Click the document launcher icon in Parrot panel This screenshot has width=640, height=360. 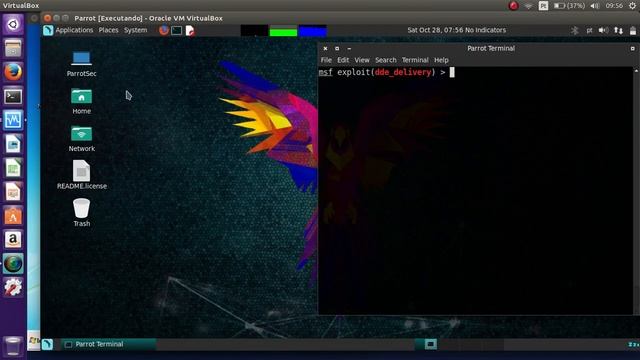190,31
